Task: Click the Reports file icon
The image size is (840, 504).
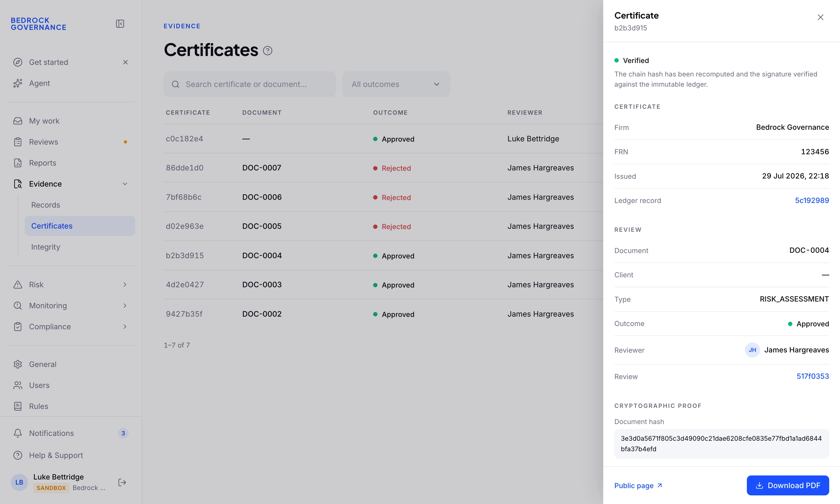Action: tap(18, 163)
